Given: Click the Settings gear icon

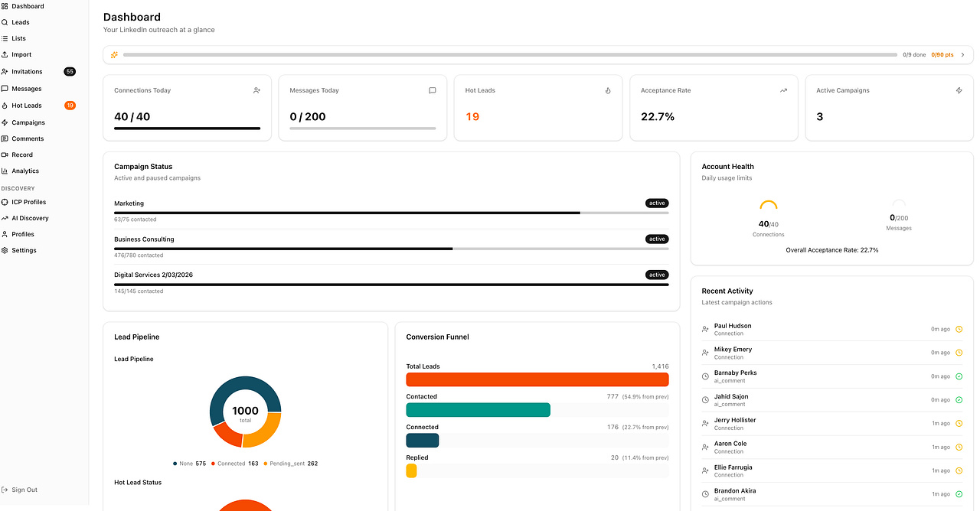Looking at the screenshot, I should coord(5,250).
